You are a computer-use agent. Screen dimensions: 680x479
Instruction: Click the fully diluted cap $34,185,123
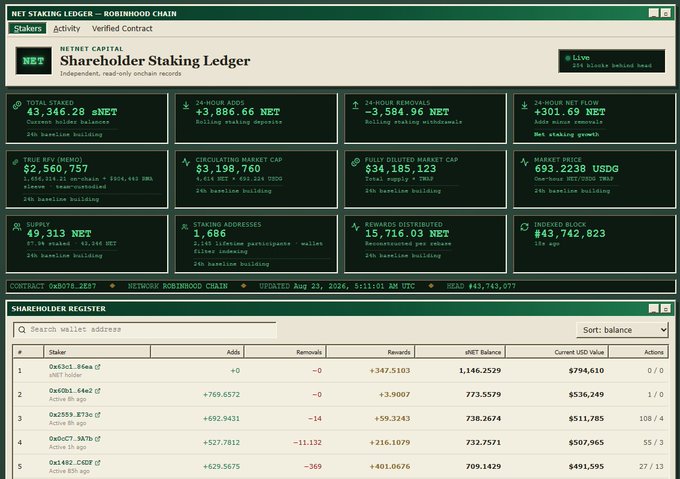tap(400, 169)
